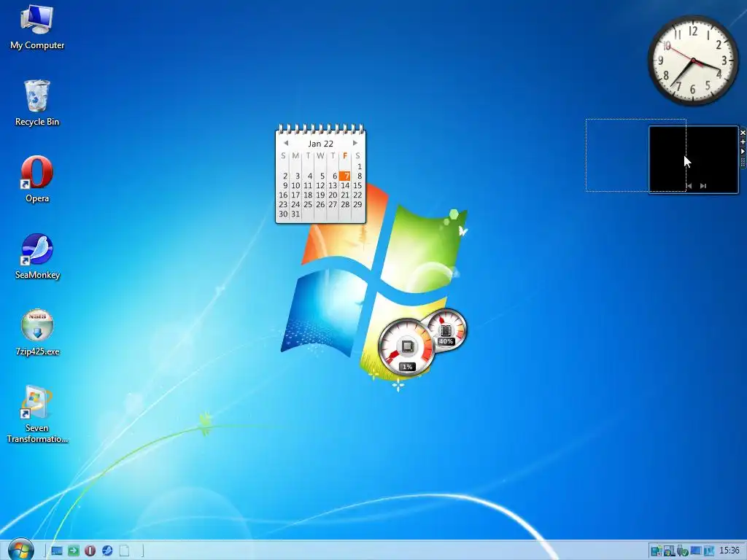
Task: Show next slide in slideshow gadget
Action: tap(703, 186)
